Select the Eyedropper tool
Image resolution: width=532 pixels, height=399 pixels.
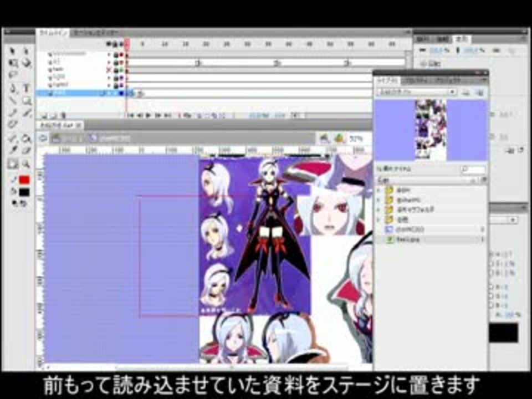tap(13, 150)
